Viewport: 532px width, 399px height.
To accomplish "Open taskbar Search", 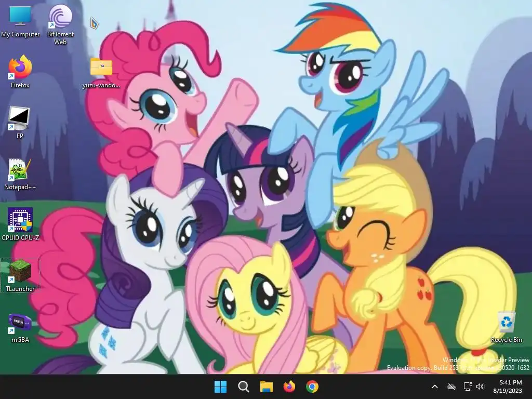I will [243, 387].
